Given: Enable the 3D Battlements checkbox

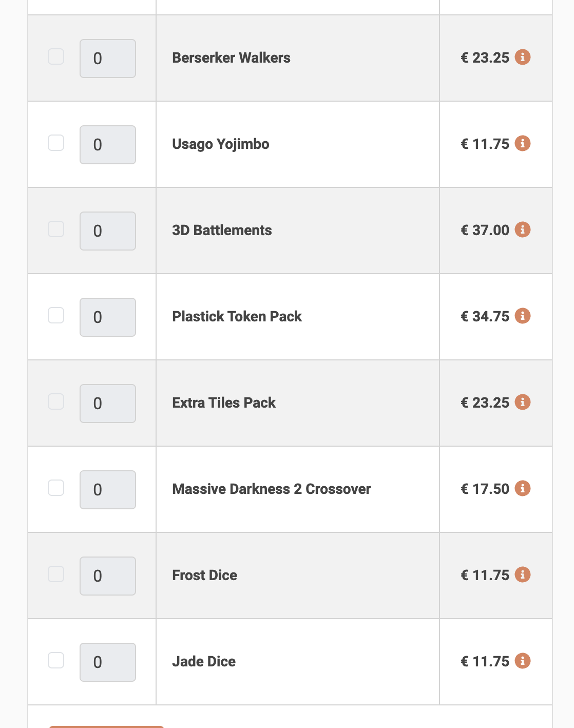Looking at the screenshot, I should click(56, 229).
